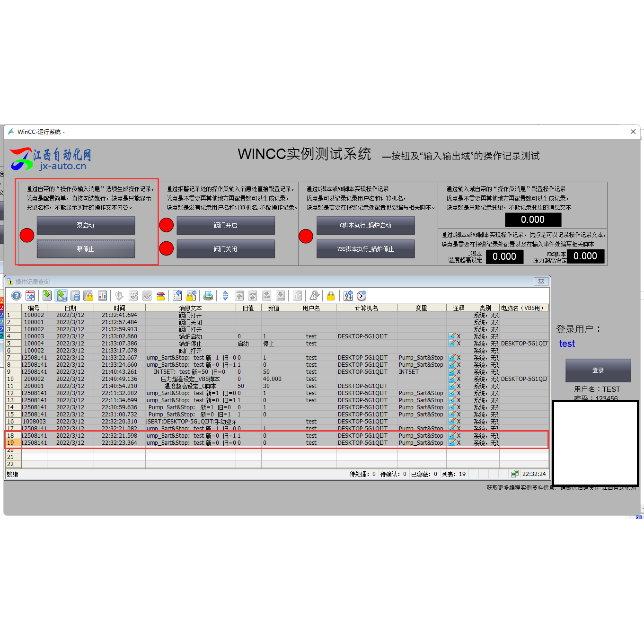Open the sort dialog A-Z icon

tap(348, 296)
